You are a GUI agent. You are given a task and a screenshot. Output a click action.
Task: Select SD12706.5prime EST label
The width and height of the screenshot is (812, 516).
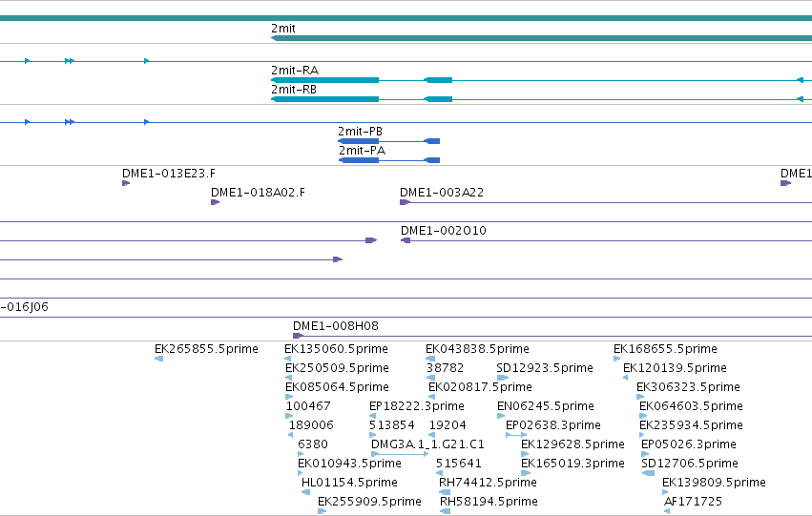click(x=690, y=464)
